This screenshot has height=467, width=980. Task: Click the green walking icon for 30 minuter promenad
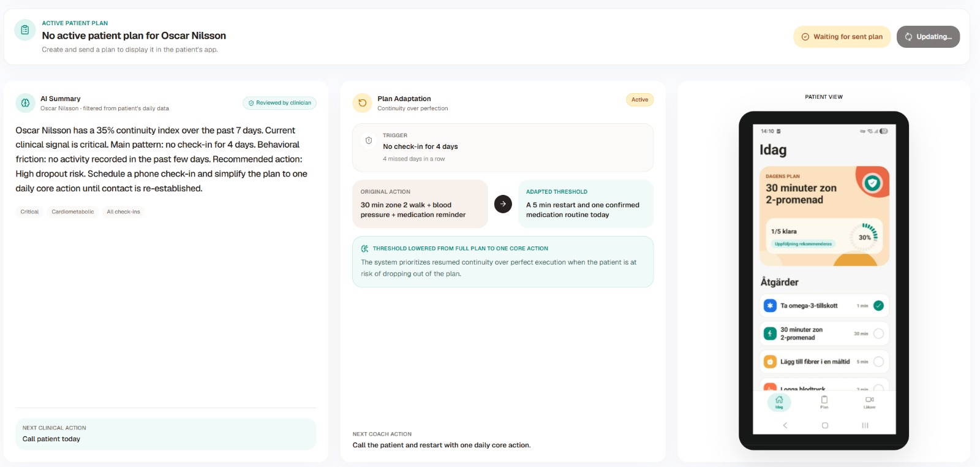pos(770,333)
